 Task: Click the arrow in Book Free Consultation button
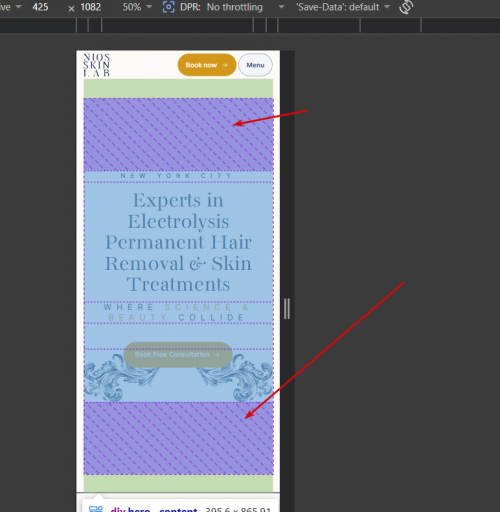(x=216, y=355)
